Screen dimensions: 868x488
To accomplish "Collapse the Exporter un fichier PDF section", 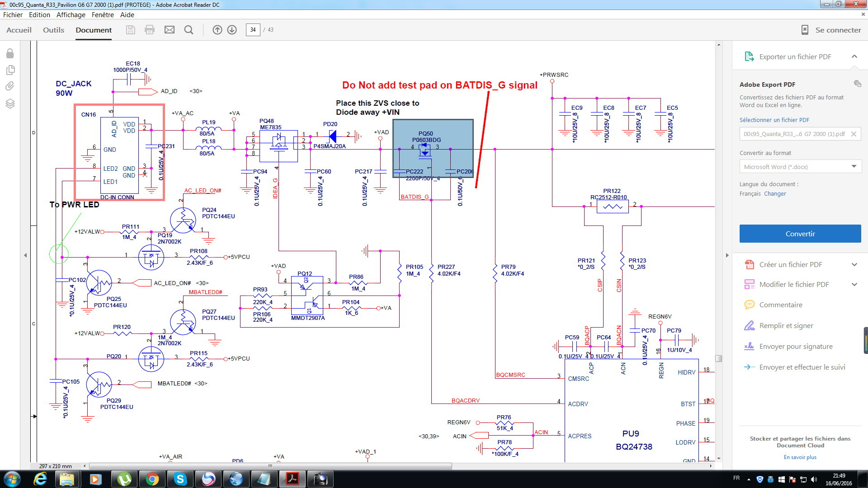I will pyautogui.click(x=854, y=56).
